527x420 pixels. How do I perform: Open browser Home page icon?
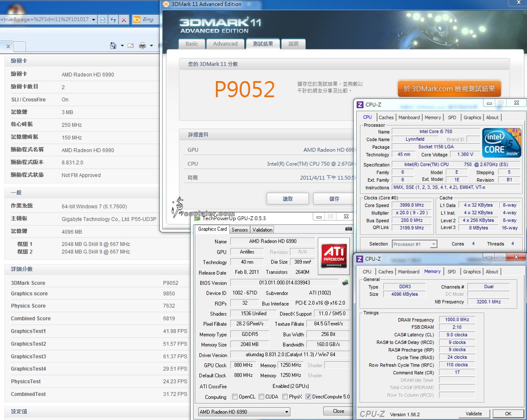113,45
